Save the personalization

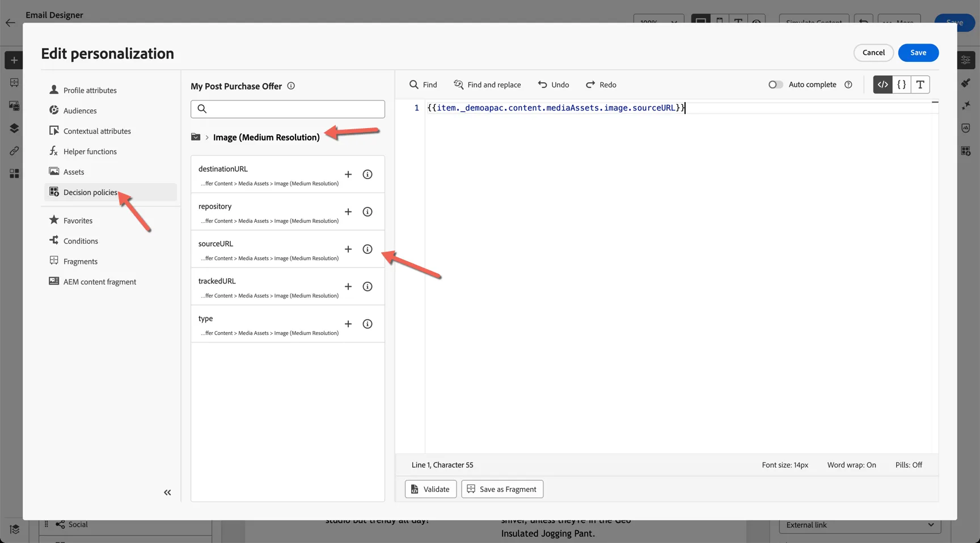(918, 53)
